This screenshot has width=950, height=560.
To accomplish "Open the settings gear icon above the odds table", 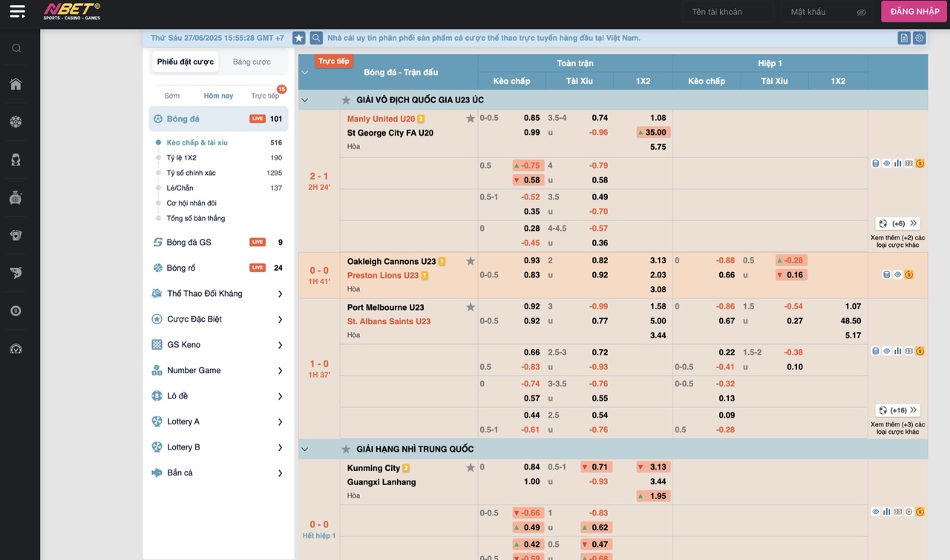I will (x=920, y=38).
